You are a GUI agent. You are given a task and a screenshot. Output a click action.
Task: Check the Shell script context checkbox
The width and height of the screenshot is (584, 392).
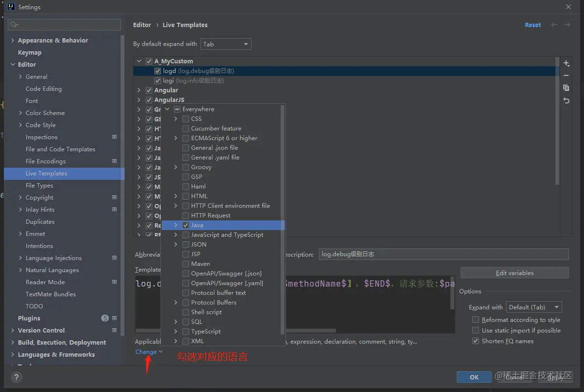186,312
